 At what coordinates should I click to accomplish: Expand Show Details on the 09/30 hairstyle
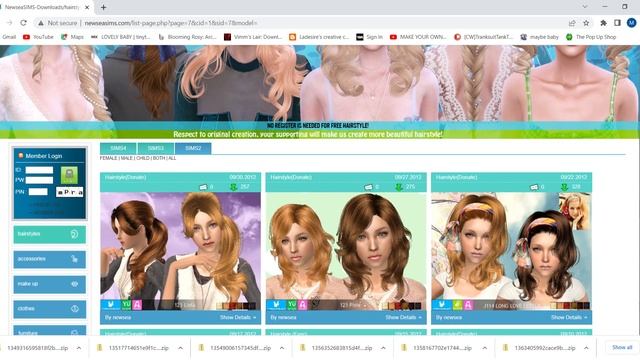[238, 317]
